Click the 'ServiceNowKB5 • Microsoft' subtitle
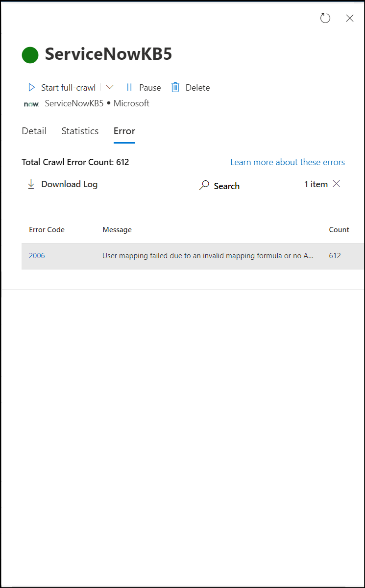This screenshot has width=365, height=588. point(97,103)
